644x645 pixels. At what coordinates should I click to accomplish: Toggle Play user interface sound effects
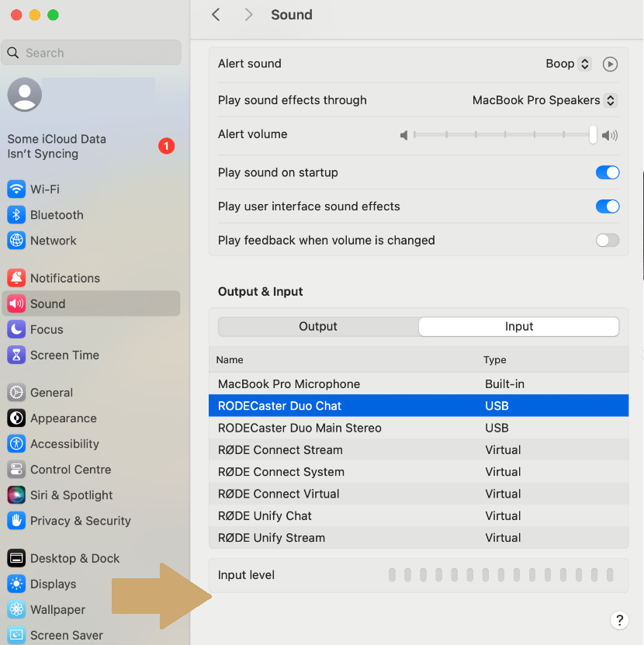click(x=608, y=206)
